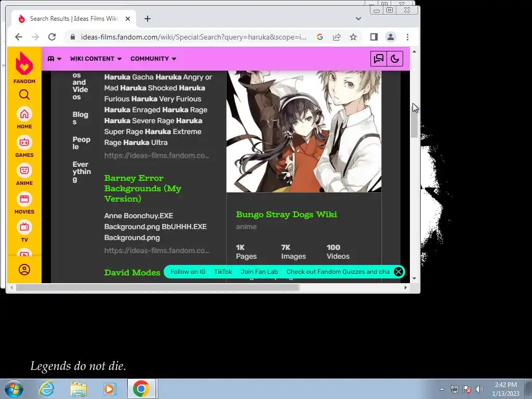Click Chrome taskbar button
This screenshot has height=399, width=532.
141,389
